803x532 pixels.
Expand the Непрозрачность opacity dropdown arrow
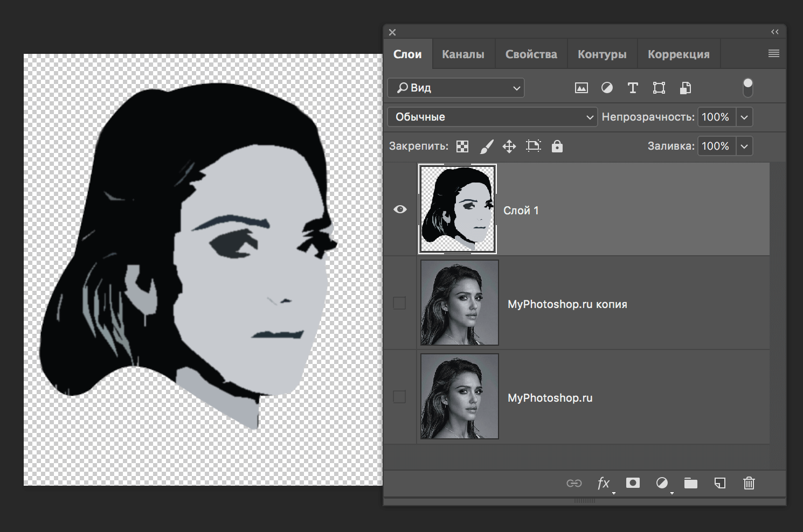point(744,117)
